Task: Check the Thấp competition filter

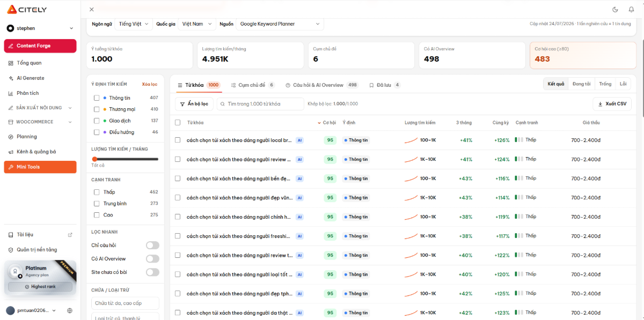Action: click(97, 192)
